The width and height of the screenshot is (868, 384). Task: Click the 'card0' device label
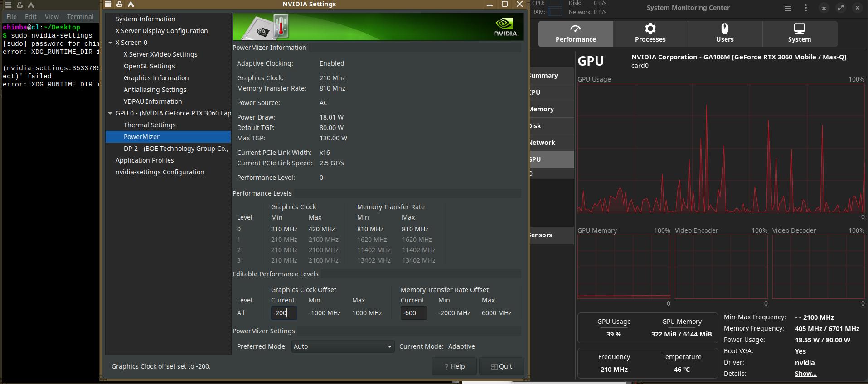point(640,66)
